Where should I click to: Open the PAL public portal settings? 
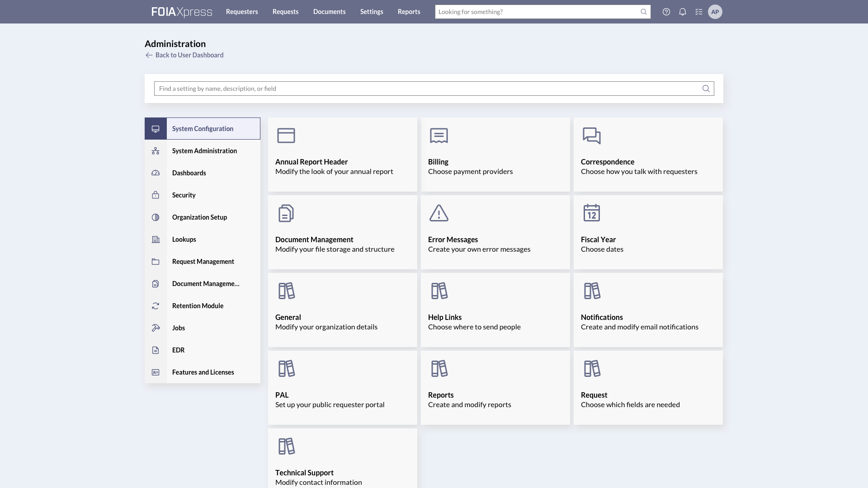pos(342,387)
